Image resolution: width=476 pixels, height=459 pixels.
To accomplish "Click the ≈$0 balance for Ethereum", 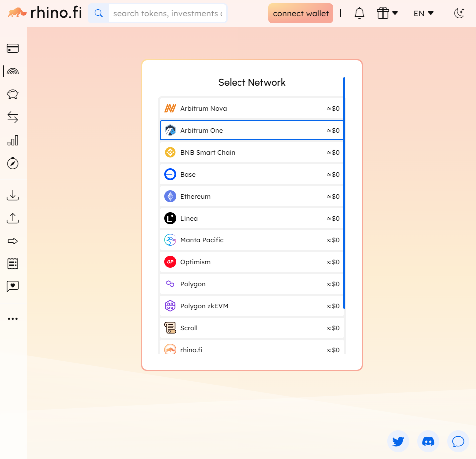I will click(x=333, y=197).
